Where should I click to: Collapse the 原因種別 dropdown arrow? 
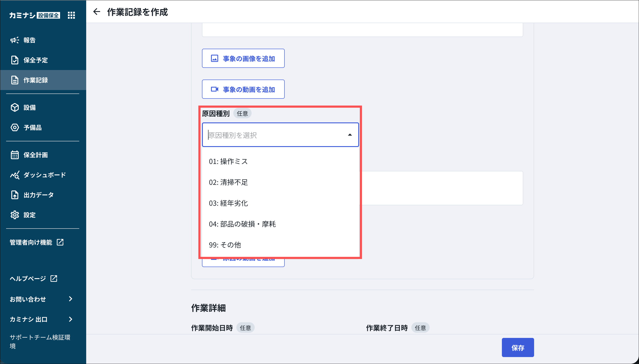[x=350, y=135]
